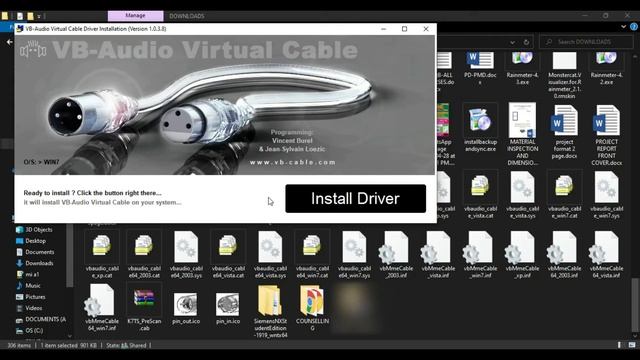Viewport: 640px width, 360px height.
Task: Select vbMmeCable_2003.inf file
Action: 396,254
